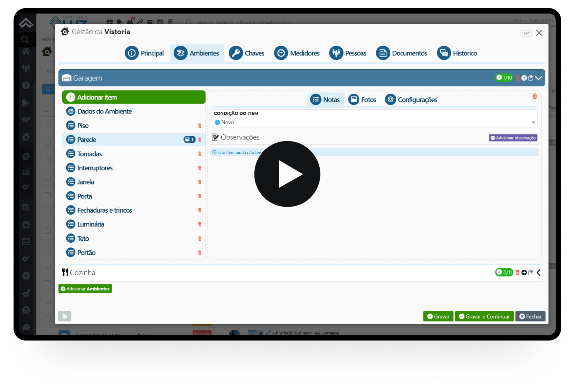Click Adicionar Ambientes button
Viewport: 575px width, 392px height.
pyautogui.click(x=85, y=289)
